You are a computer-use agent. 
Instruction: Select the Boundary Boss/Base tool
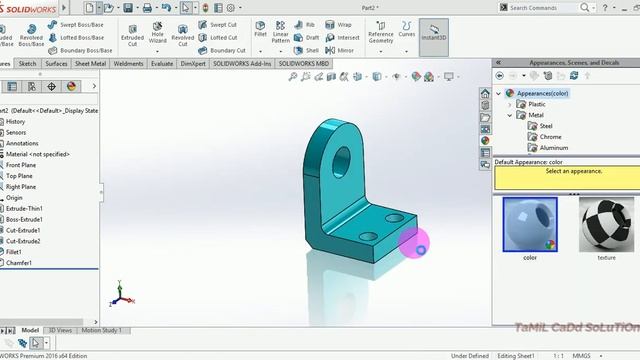80,51
